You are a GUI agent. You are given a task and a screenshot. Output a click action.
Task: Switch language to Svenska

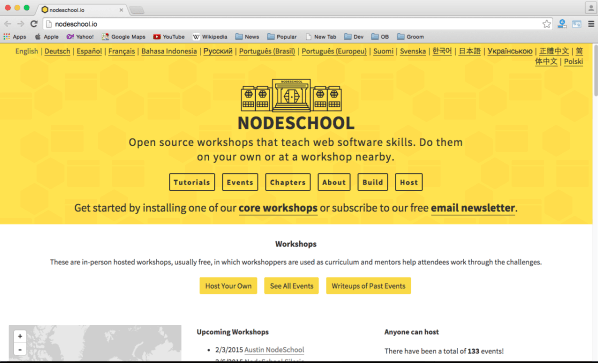pyautogui.click(x=413, y=51)
